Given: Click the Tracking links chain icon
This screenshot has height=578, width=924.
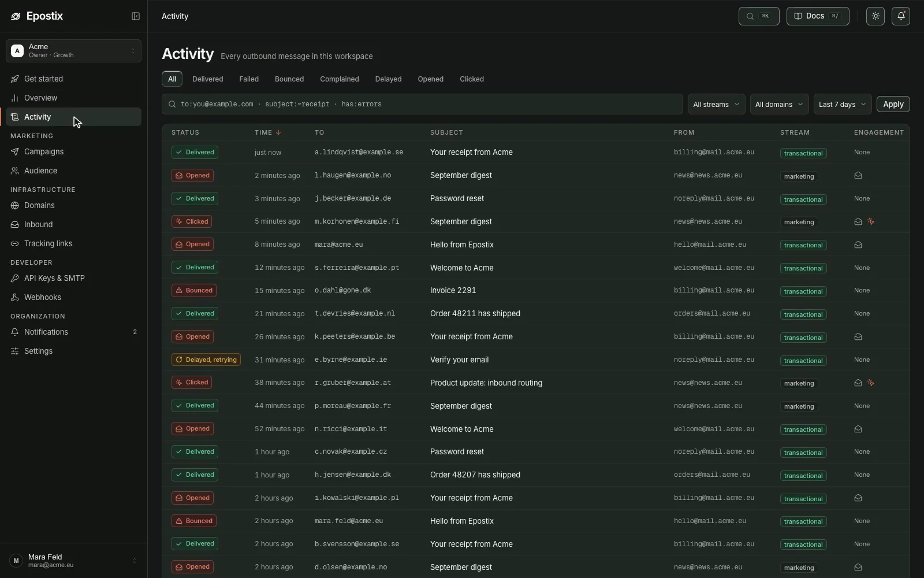Looking at the screenshot, I should tap(15, 243).
